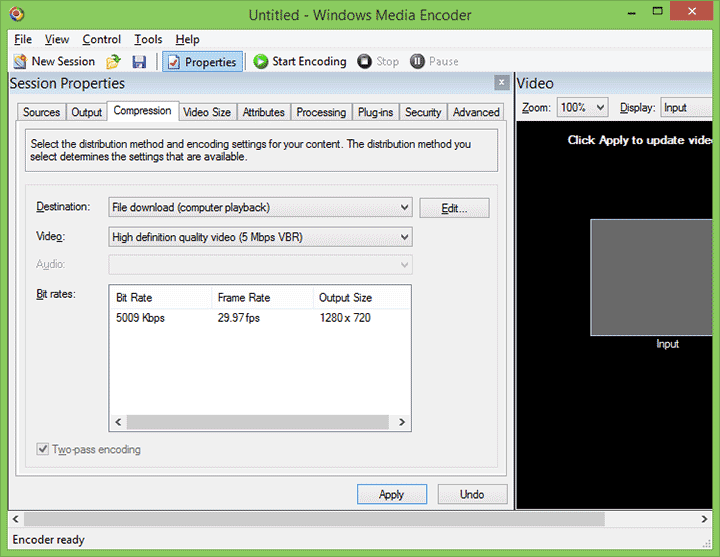This screenshot has width=720, height=557.
Task: Click the Undo button
Action: coord(472,495)
